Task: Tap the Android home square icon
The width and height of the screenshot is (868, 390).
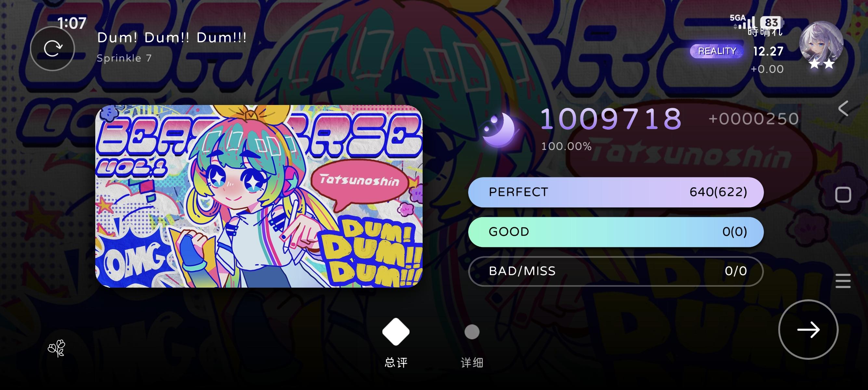Action: click(843, 195)
